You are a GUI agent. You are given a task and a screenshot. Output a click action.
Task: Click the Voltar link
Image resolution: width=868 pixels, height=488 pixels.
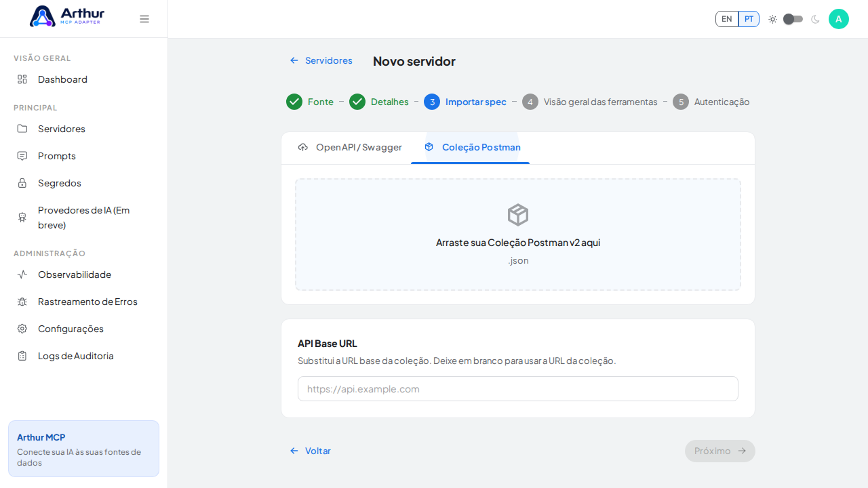(x=311, y=451)
